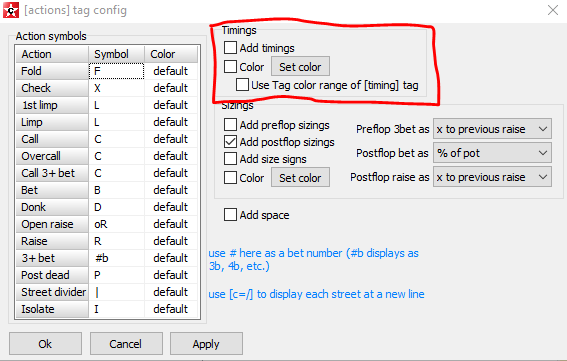This screenshot has height=361, width=567.
Task: Click the Symbol column header
Action: (x=116, y=54)
